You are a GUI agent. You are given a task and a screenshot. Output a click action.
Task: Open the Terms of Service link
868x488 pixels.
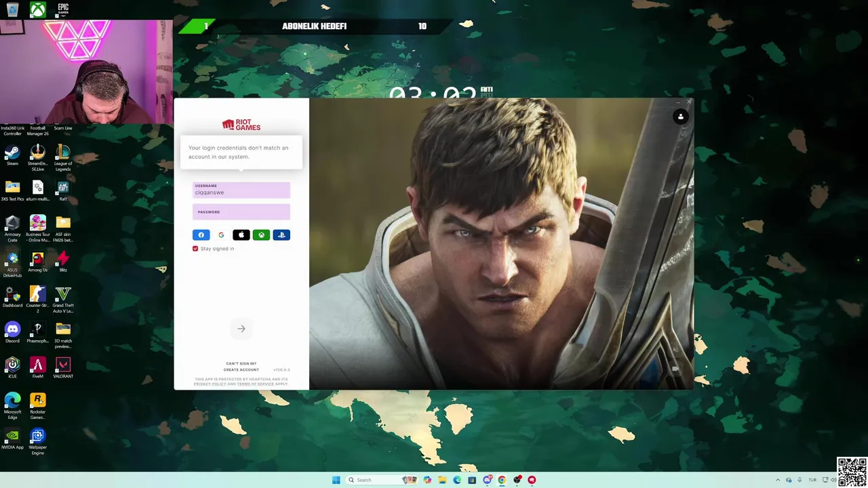[x=256, y=384]
